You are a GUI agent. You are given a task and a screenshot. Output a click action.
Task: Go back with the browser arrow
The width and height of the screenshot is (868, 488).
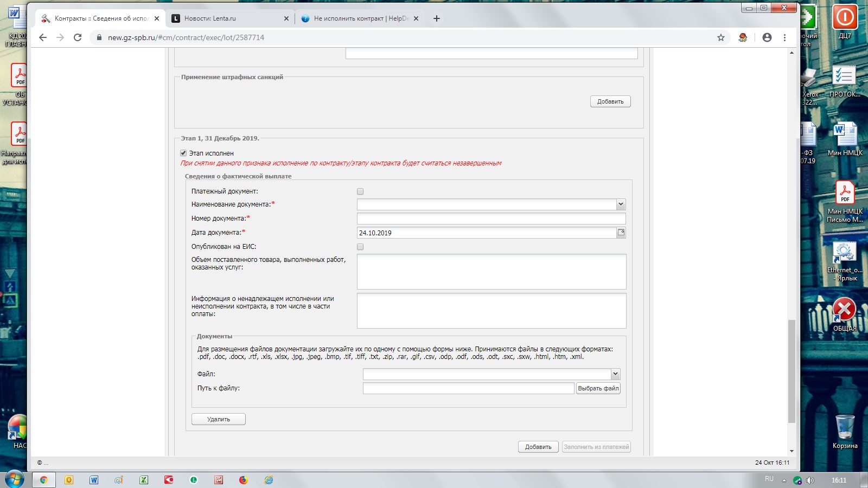point(43,37)
